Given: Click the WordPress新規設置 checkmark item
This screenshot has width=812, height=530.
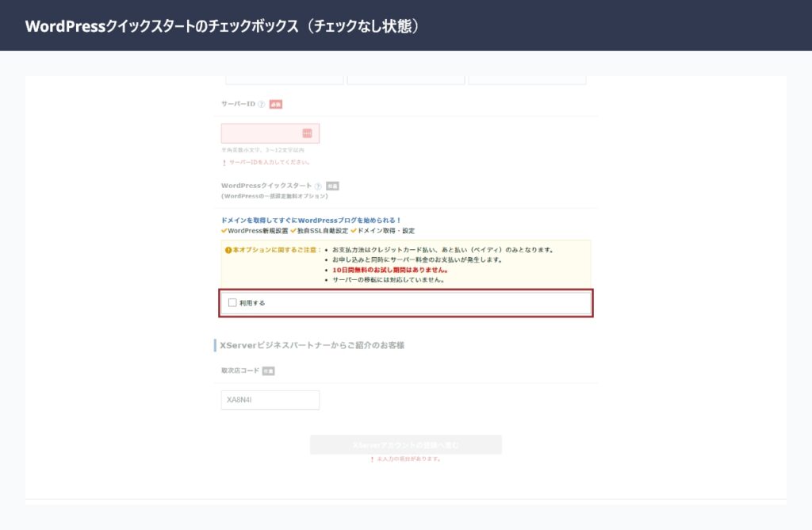Looking at the screenshot, I should (255, 231).
